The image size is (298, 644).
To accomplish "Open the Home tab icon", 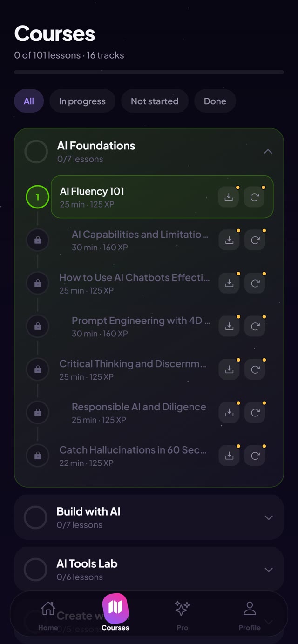I will (x=48, y=608).
